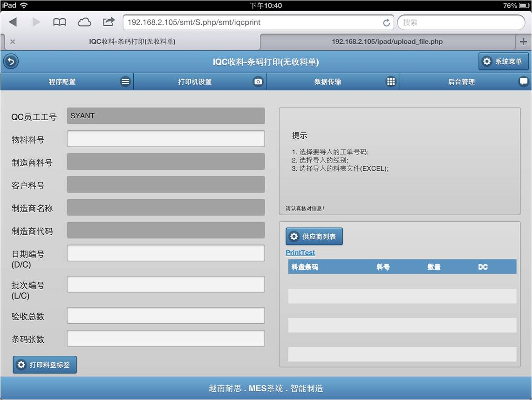Open the 系统菜单 button
This screenshot has height=400, width=532.
click(x=503, y=61)
